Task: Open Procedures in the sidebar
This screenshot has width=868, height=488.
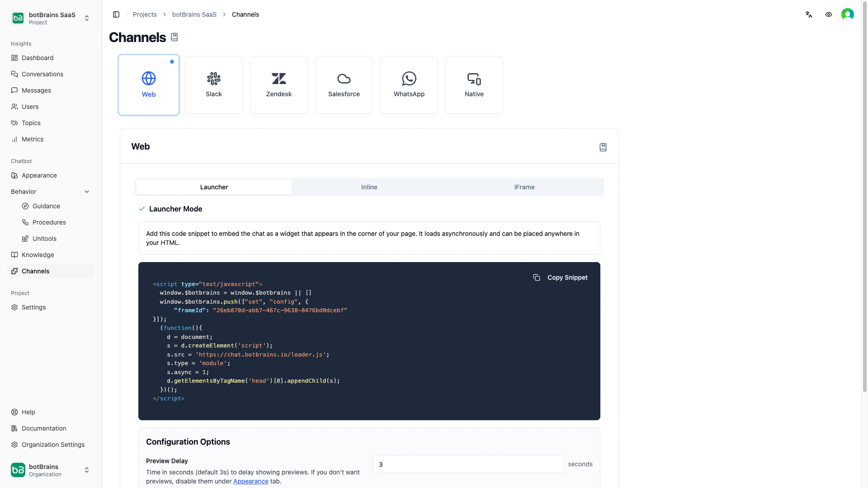Action: (49, 222)
